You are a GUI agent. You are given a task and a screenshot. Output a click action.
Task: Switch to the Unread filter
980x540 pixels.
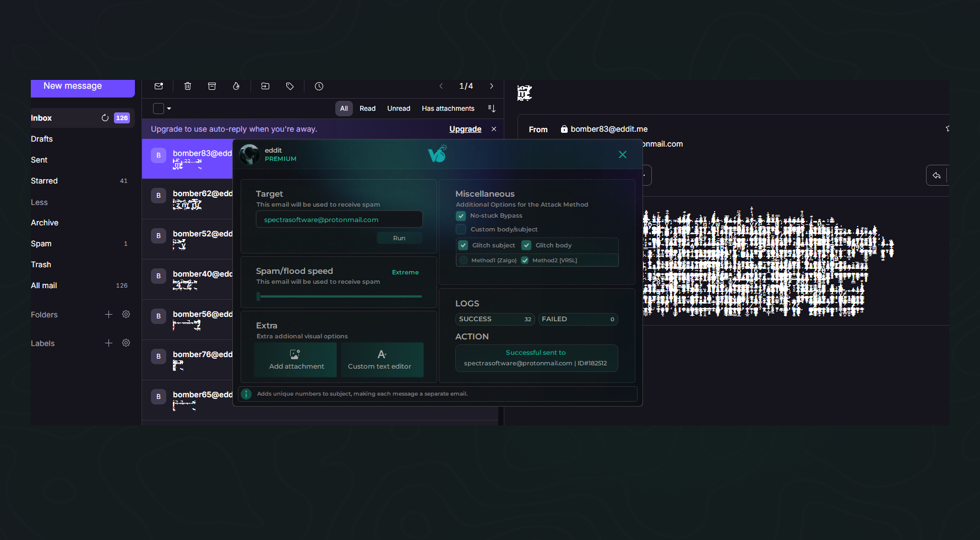pos(399,109)
